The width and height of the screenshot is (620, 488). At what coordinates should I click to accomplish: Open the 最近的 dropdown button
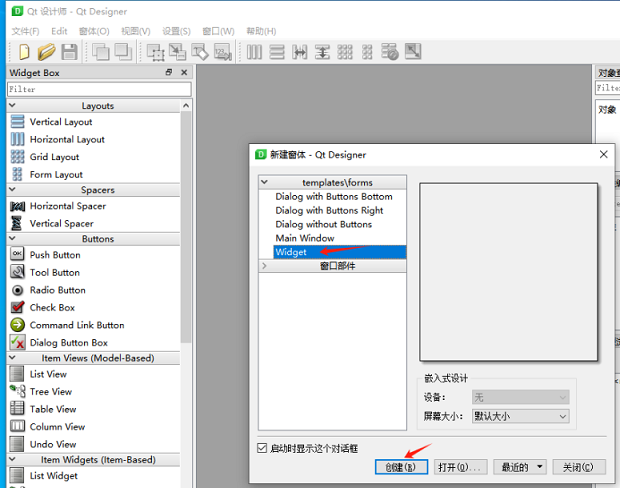pyautogui.click(x=520, y=467)
